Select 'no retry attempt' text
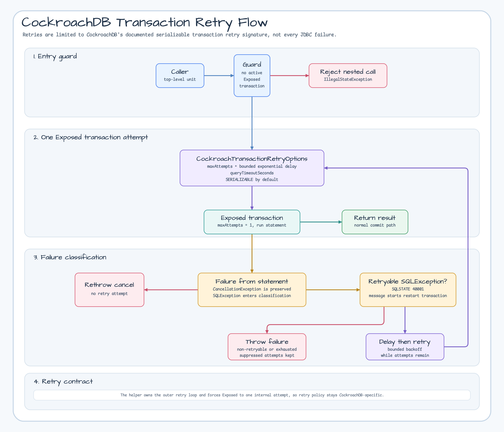This screenshot has width=504, height=432. coord(109,294)
